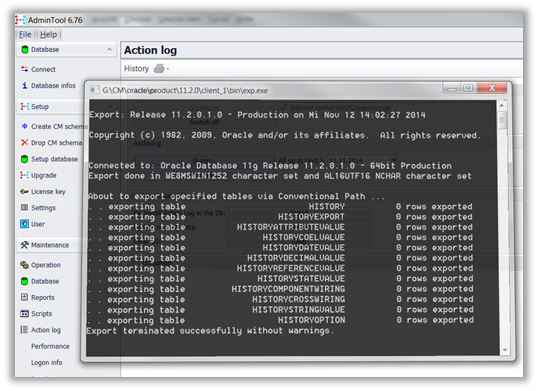Click the Database infos icon

coord(24,85)
